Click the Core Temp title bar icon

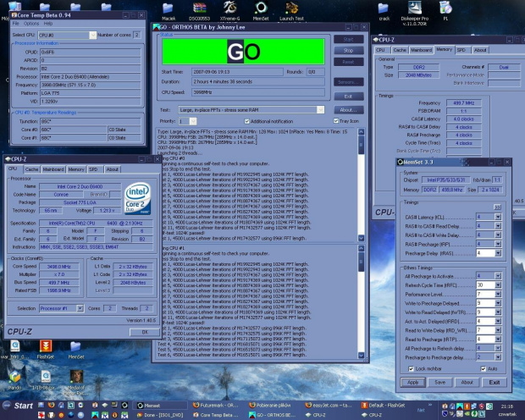(x=14, y=14)
